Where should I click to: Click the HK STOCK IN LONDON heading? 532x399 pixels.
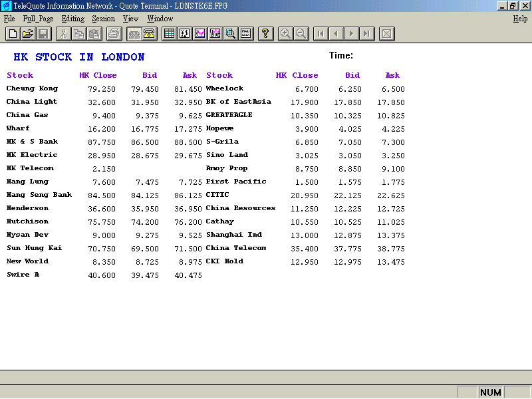point(79,57)
